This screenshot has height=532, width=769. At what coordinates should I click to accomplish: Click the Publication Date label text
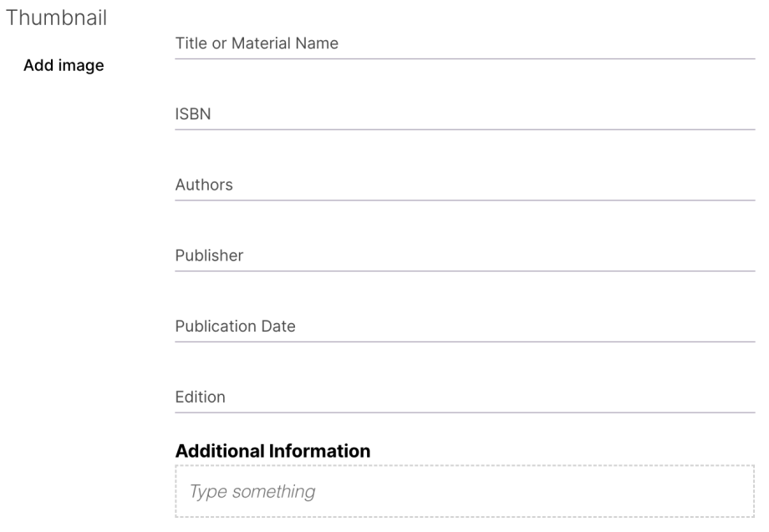(x=235, y=327)
